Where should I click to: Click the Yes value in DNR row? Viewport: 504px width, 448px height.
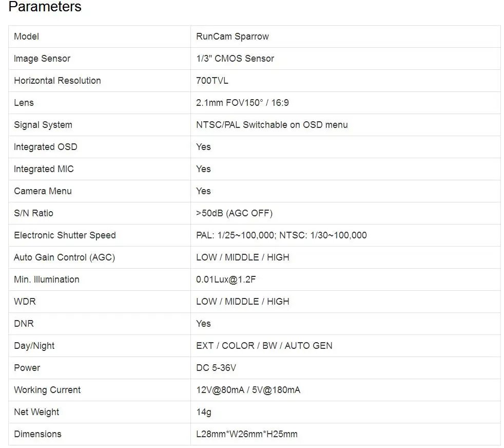[x=203, y=324]
